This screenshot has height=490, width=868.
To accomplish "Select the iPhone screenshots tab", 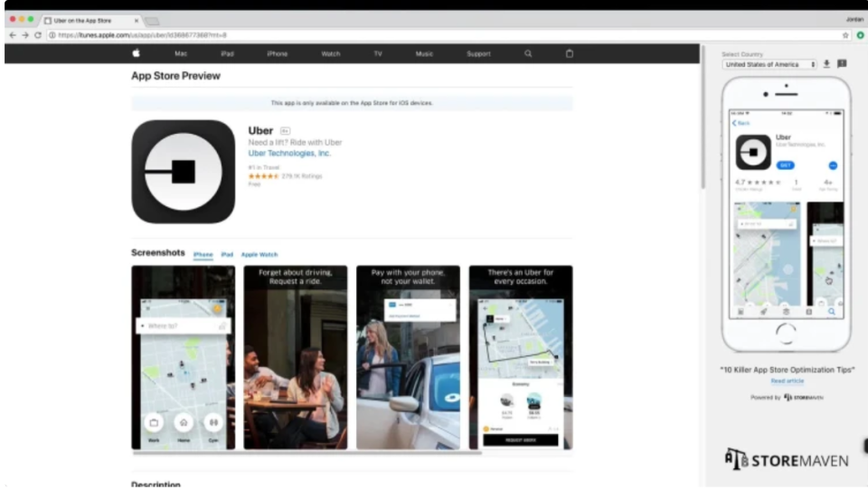I will 203,254.
